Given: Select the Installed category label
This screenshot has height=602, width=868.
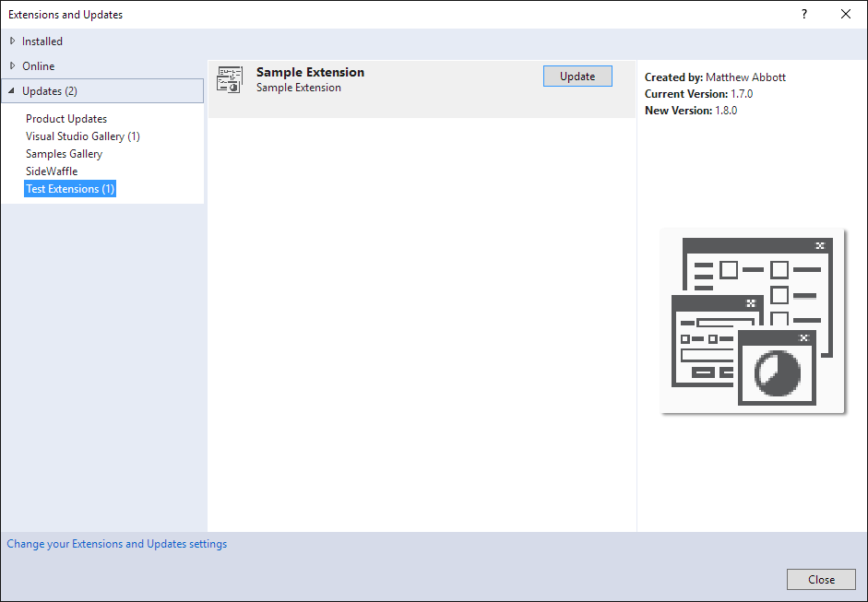Looking at the screenshot, I should pos(42,41).
